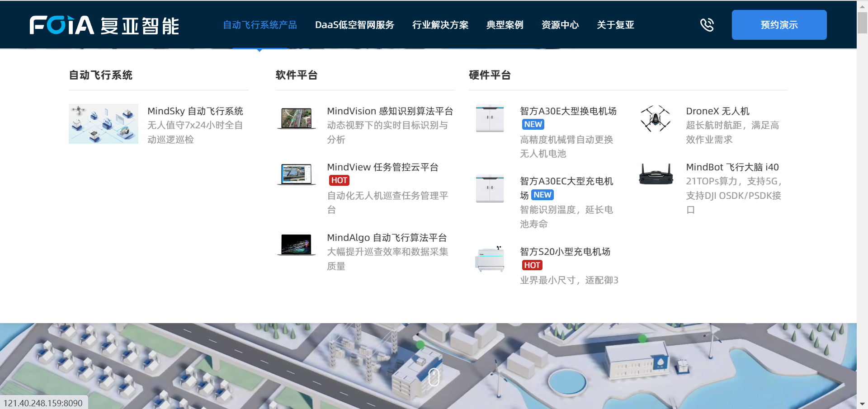Click the MindSky system illustration thumbnail
Screen dimensions: 868x409
coord(104,124)
